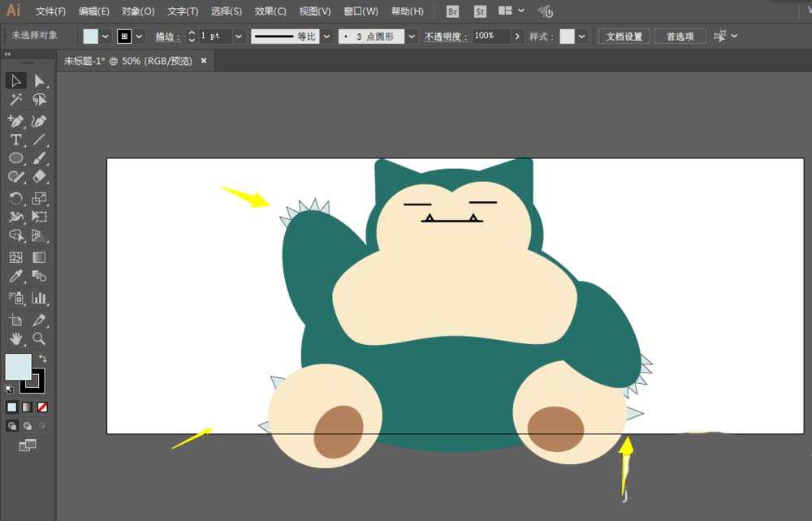812x521 pixels.
Task: Open the graphic style (样式) dropdown
Action: (581, 37)
